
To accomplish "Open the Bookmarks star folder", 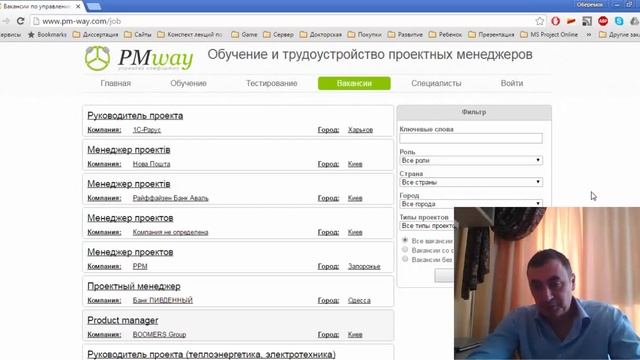I will pos(47,35).
